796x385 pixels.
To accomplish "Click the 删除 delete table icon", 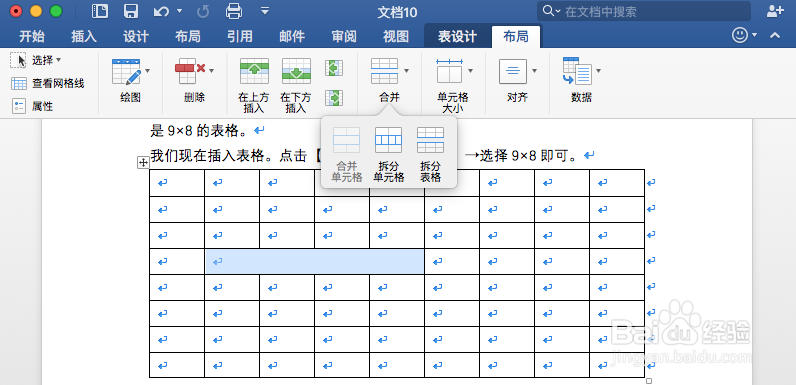I will tap(190, 71).
